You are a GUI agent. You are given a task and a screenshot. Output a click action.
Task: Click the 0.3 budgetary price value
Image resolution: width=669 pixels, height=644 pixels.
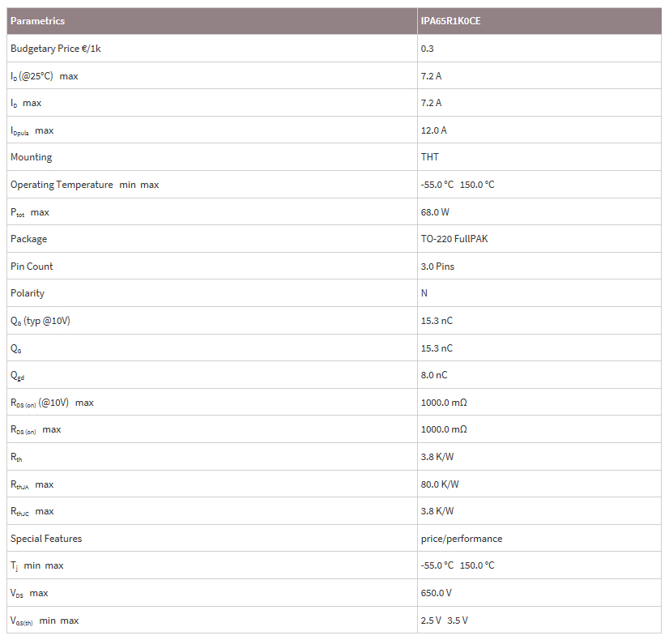point(428,49)
